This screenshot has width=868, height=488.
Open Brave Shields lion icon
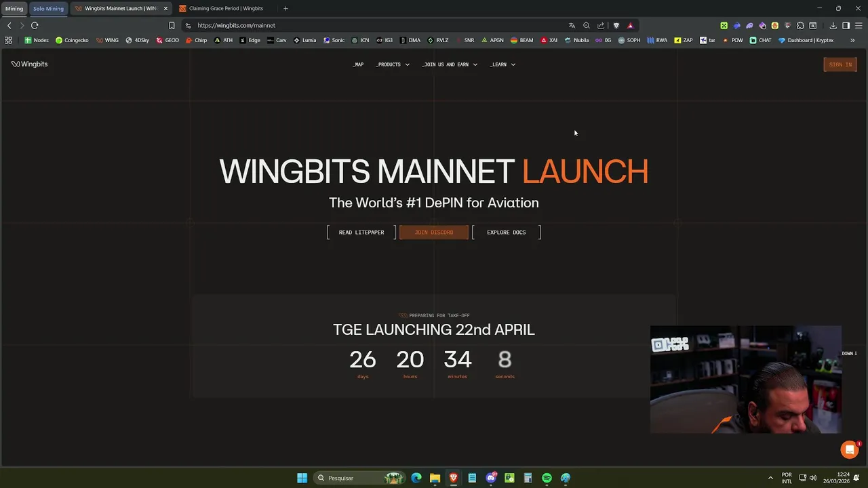pyautogui.click(x=616, y=25)
